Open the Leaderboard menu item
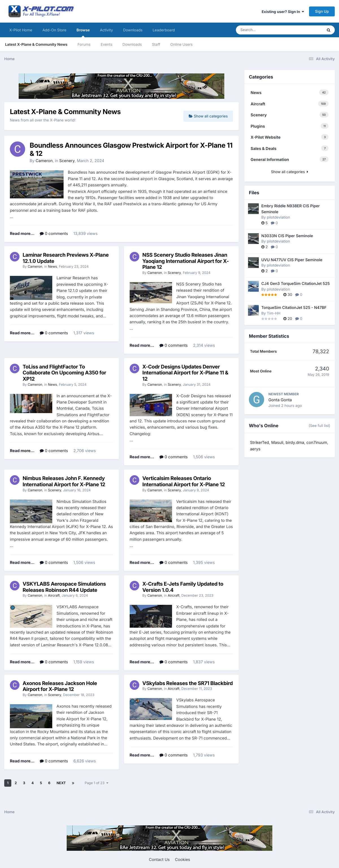This screenshot has height=868, width=339. click(x=164, y=30)
